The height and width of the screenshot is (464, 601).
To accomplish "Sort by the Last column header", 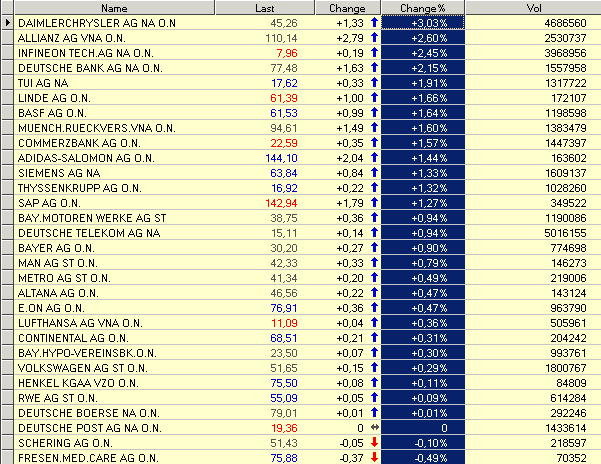I will tap(264, 8).
